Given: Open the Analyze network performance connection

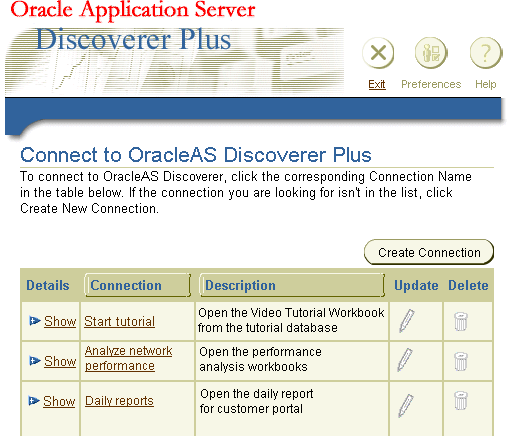Looking at the screenshot, I should 128,358.
